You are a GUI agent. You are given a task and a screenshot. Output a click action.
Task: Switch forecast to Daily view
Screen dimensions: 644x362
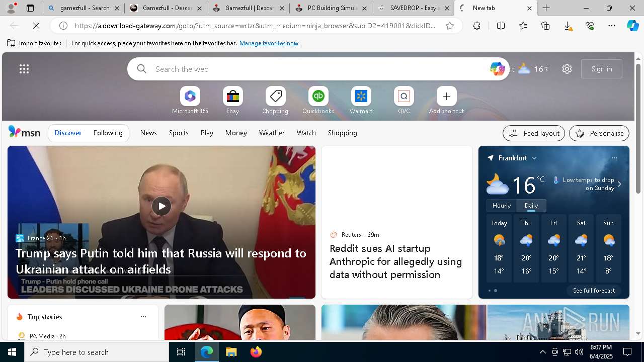[x=531, y=206]
